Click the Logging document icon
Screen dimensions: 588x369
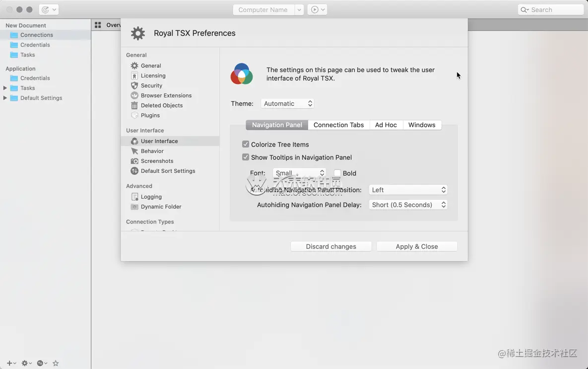point(134,197)
